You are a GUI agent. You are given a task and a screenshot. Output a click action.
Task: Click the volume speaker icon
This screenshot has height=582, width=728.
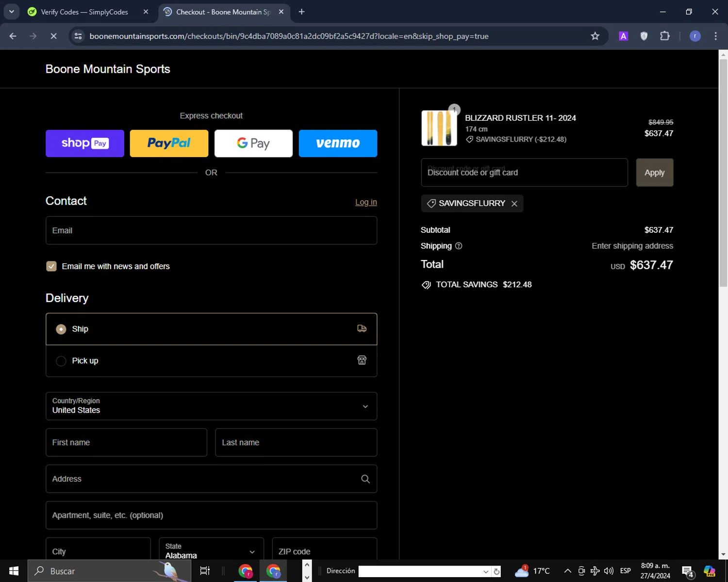[609, 571]
